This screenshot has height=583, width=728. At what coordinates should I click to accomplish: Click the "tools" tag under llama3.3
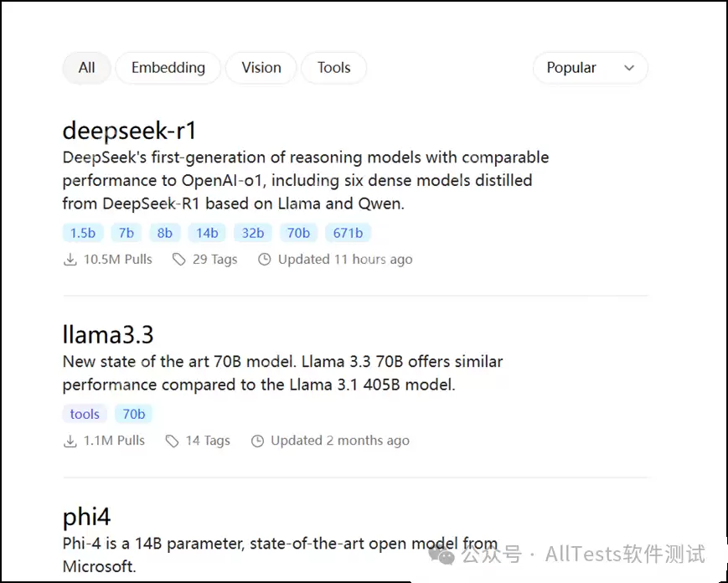point(84,413)
